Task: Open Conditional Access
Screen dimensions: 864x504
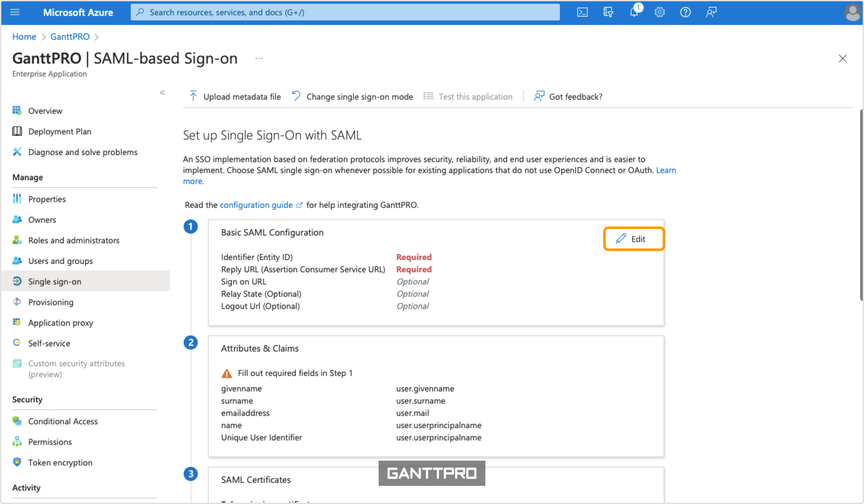Action: 63,422
